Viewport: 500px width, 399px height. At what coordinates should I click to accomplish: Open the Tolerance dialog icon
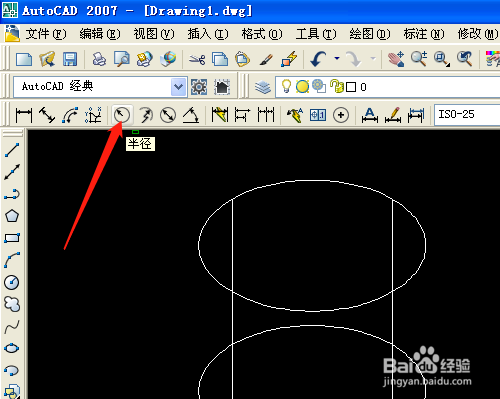click(318, 115)
